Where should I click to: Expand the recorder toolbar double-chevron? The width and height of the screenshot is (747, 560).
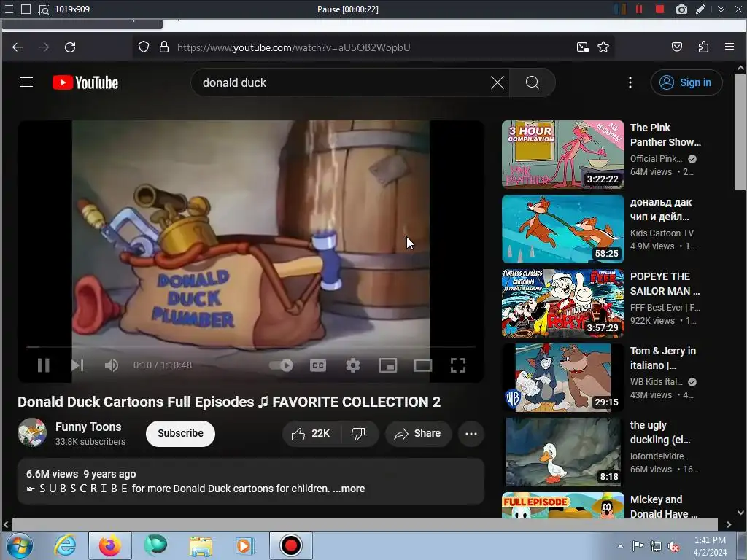point(721,9)
